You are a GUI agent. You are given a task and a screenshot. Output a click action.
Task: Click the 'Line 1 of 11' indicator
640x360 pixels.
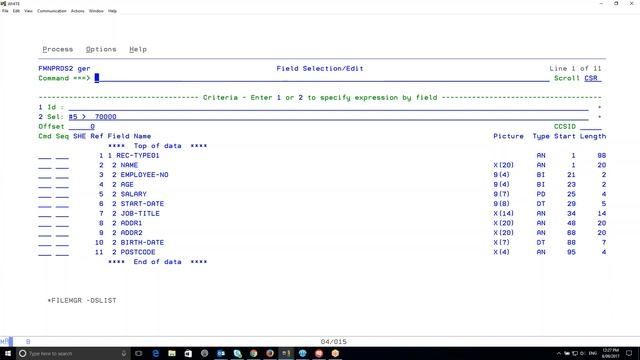click(x=575, y=69)
